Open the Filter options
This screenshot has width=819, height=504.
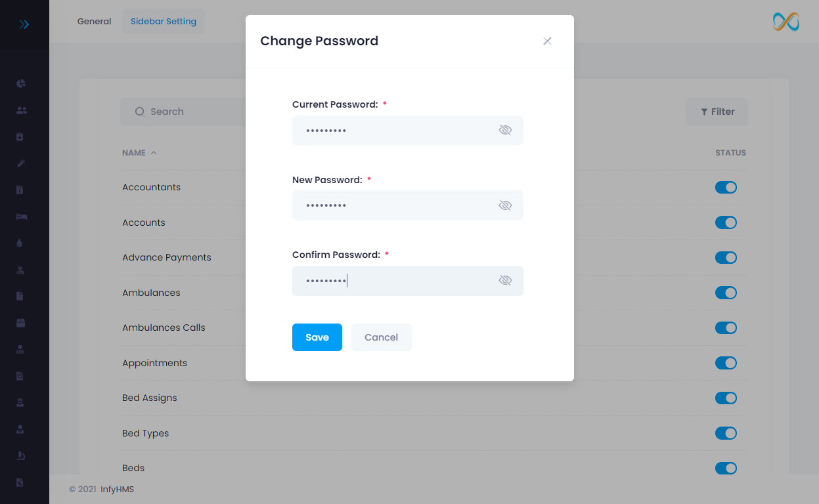717,112
